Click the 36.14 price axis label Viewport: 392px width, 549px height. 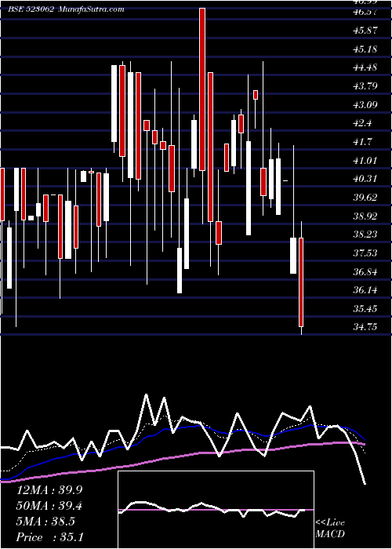365,290
